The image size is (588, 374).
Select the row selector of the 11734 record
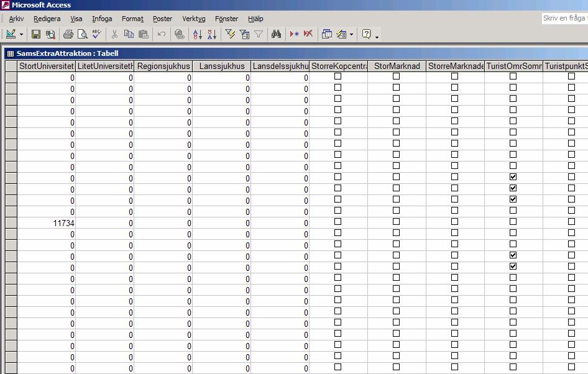click(11, 224)
